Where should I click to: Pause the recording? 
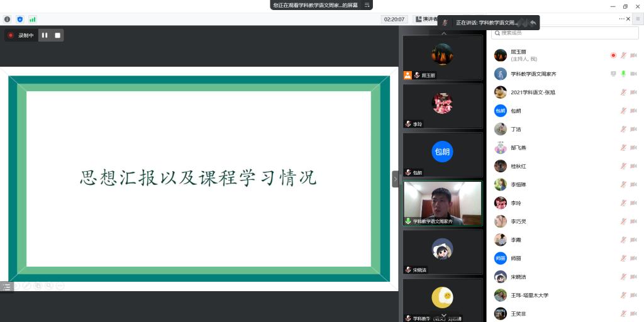[x=45, y=35]
